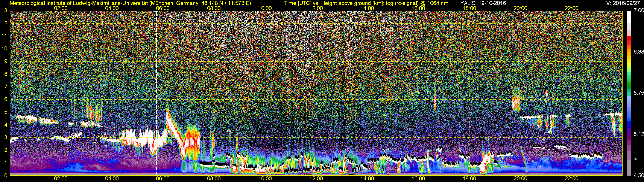Click the 7.00 label atop the colorbar
The width and height of the screenshot is (644, 182).
click(639, 10)
